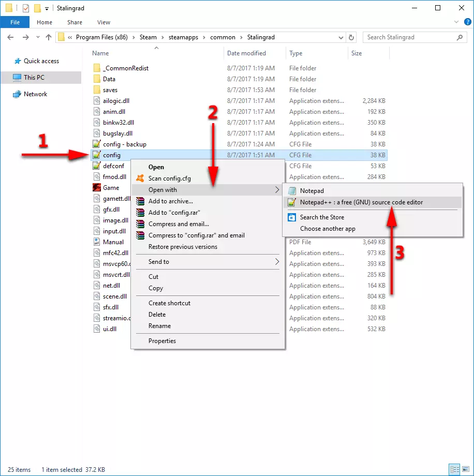Choose Add to "config.rar"
The height and width of the screenshot is (476, 474).
tap(208, 213)
